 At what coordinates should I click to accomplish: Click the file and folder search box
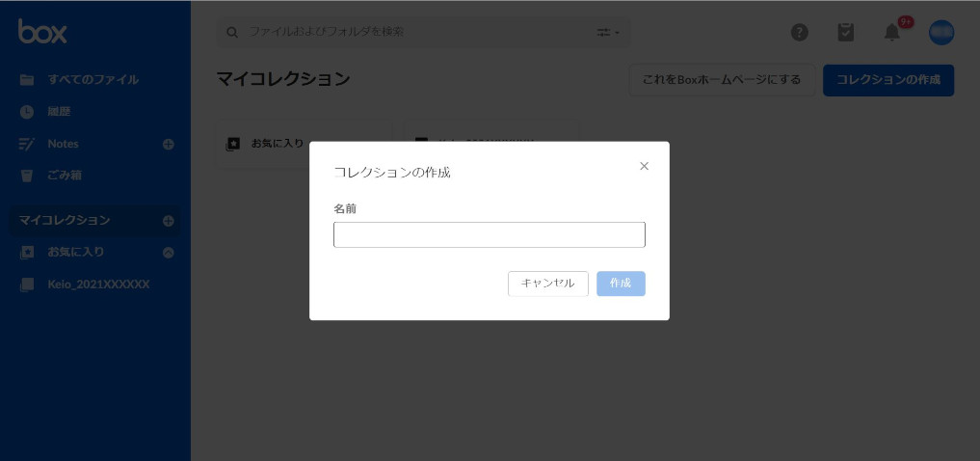point(414,32)
